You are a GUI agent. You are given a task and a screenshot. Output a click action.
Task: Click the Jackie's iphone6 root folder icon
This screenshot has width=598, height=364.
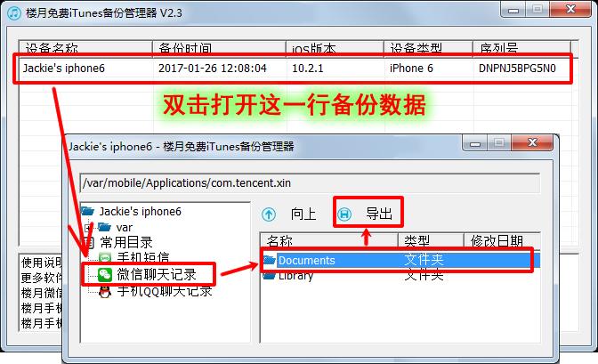tap(88, 211)
